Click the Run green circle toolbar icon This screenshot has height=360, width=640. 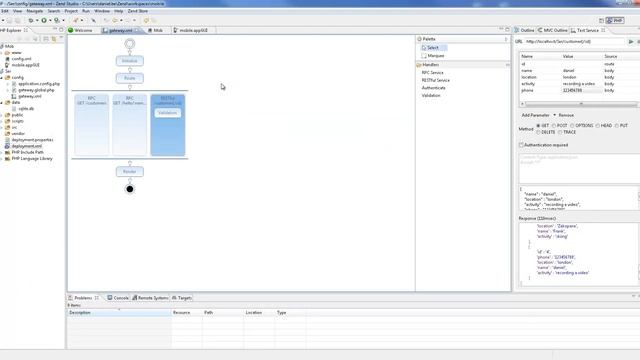(44, 20)
